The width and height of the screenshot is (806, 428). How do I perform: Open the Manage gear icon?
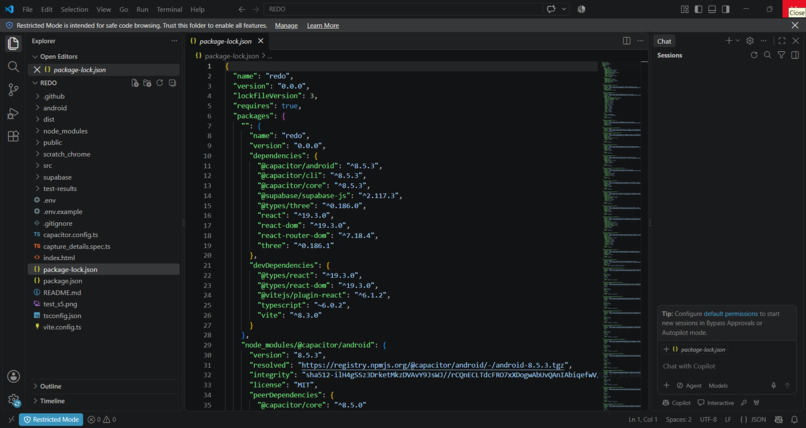(13, 400)
